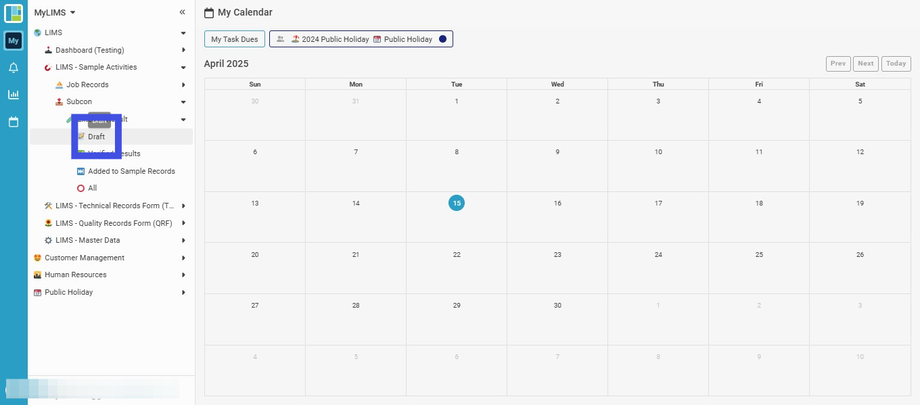The height and width of the screenshot is (405, 920).
Task: Click the calendar icon beside Public Holiday filter
Action: 377,39
